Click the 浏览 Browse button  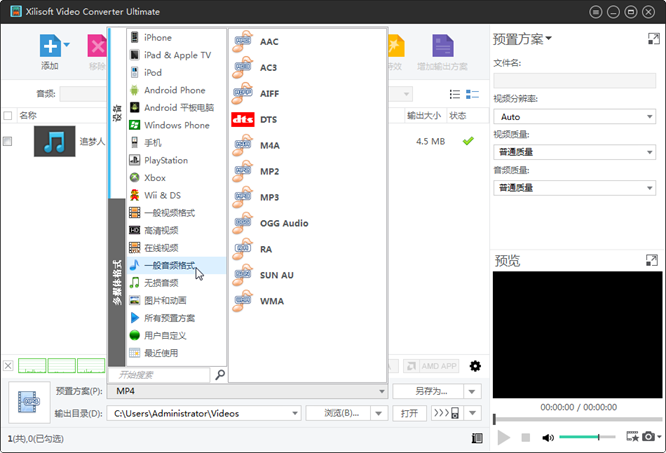tap(338, 413)
